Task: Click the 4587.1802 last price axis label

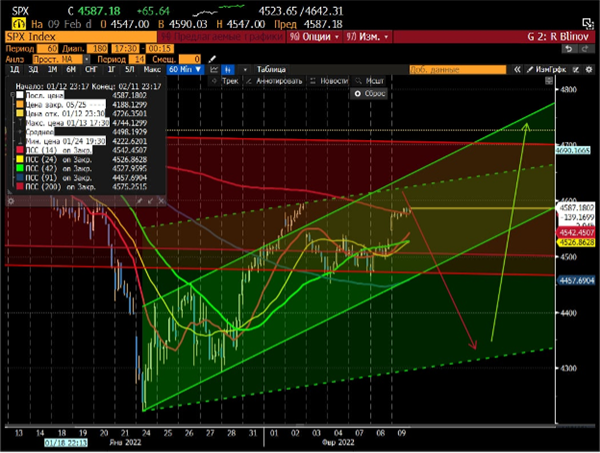Action: tap(576, 208)
